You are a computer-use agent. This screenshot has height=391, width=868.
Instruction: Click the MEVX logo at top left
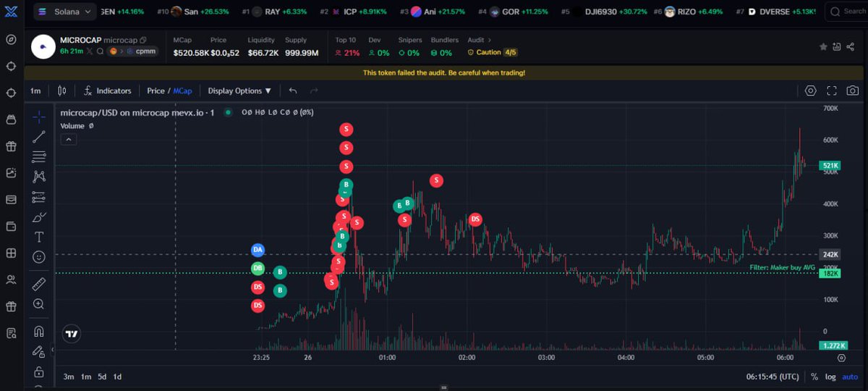tap(11, 12)
